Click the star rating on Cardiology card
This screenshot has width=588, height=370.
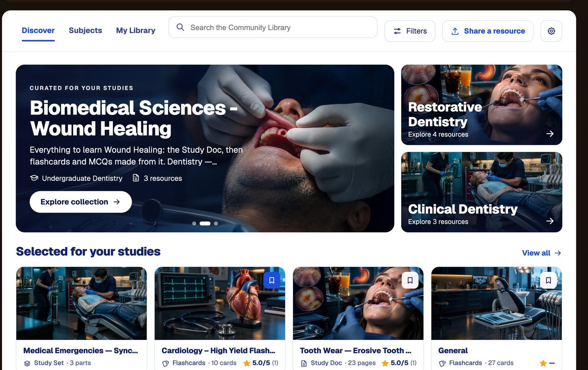[x=261, y=363]
